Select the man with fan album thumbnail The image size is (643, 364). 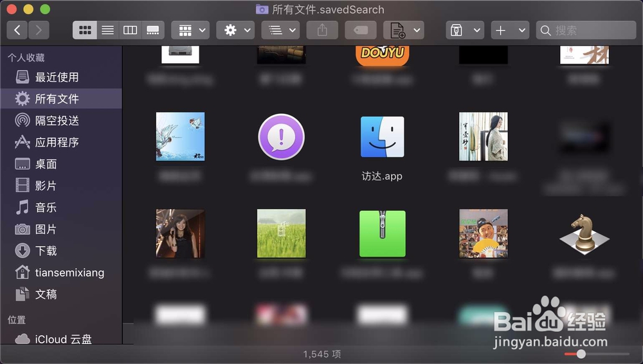(484, 233)
